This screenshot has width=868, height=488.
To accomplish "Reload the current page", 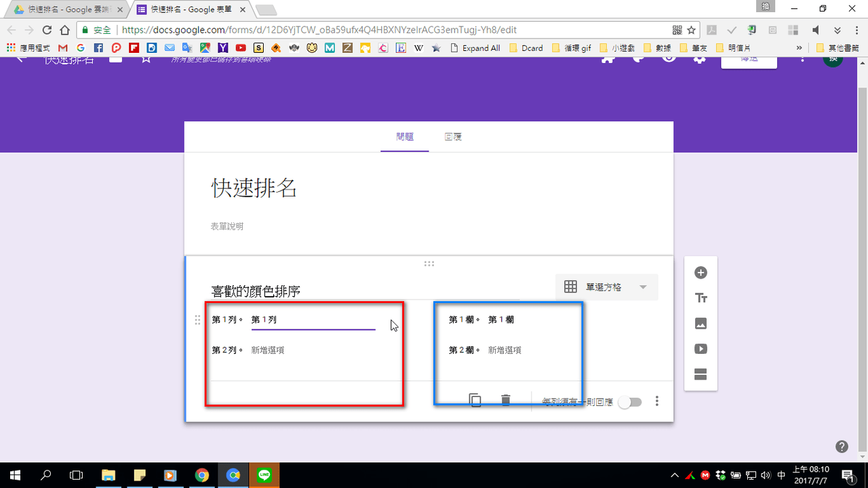I will 47,30.
